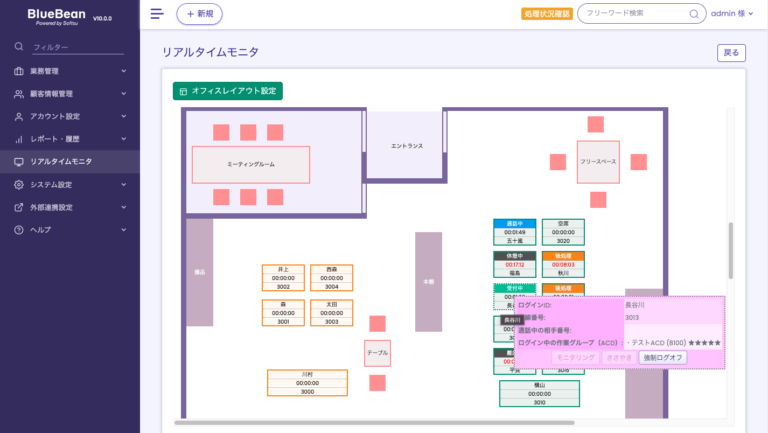768x433 pixels.
Task: Click the 戻る button
Action: (731, 53)
